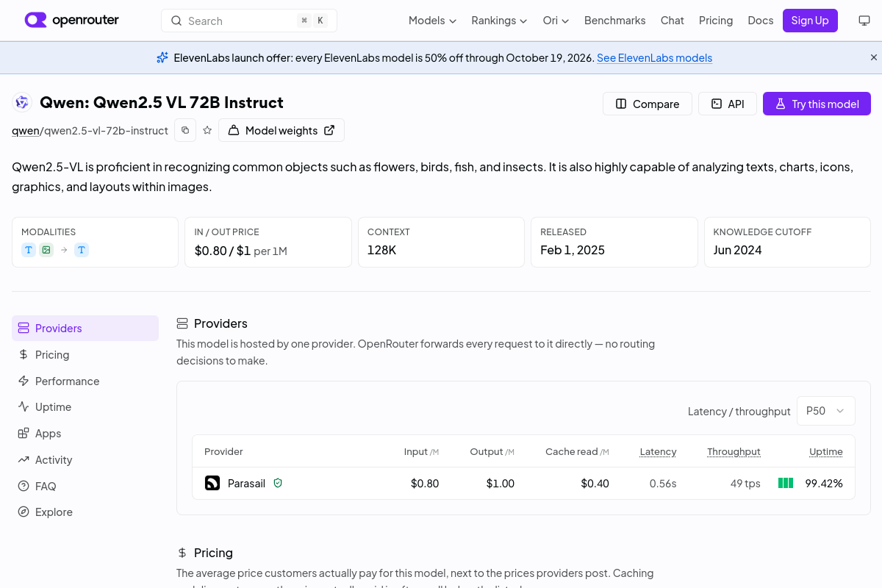
Task: Dismiss the ElevenLabs launch offer banner
Action: (x=874, y=57)
